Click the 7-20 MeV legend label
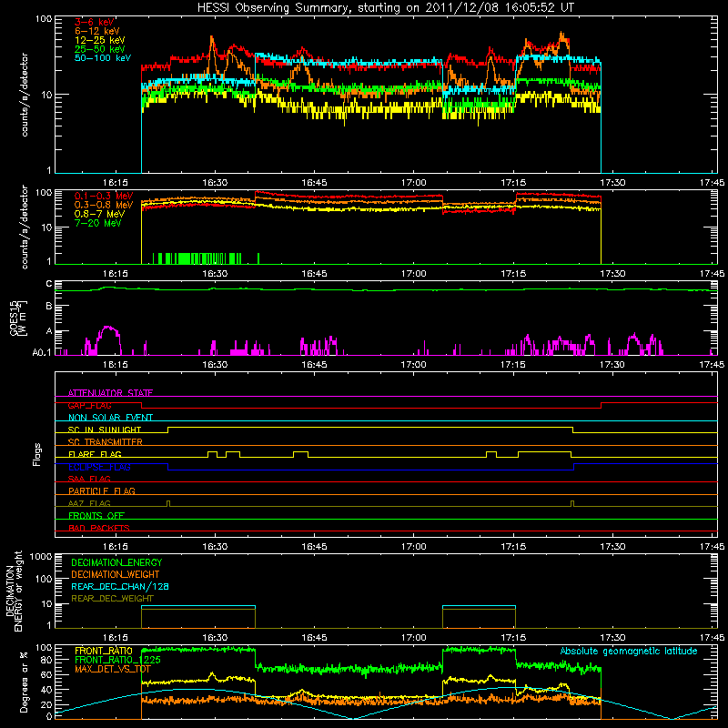The height and width of the screenshot is (728, 728). tap(97, 223)
